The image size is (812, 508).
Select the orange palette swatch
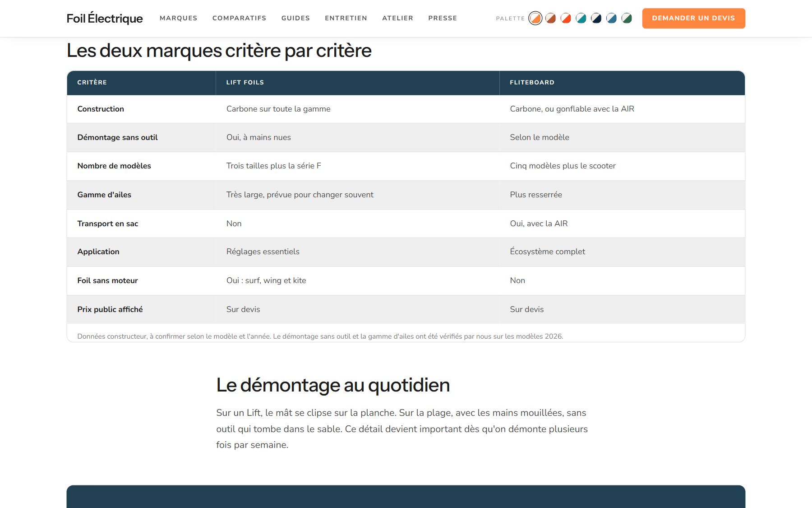click(x=535, y=19)
